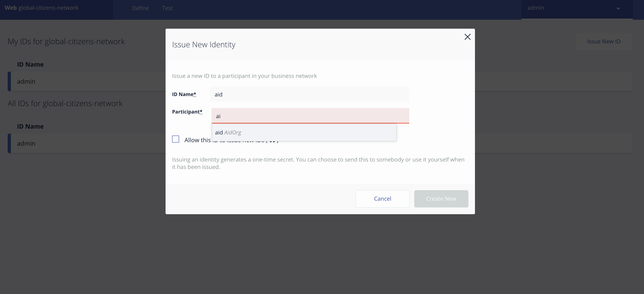
Task: Open the admin user menu
Action: (x=536, y=8)
